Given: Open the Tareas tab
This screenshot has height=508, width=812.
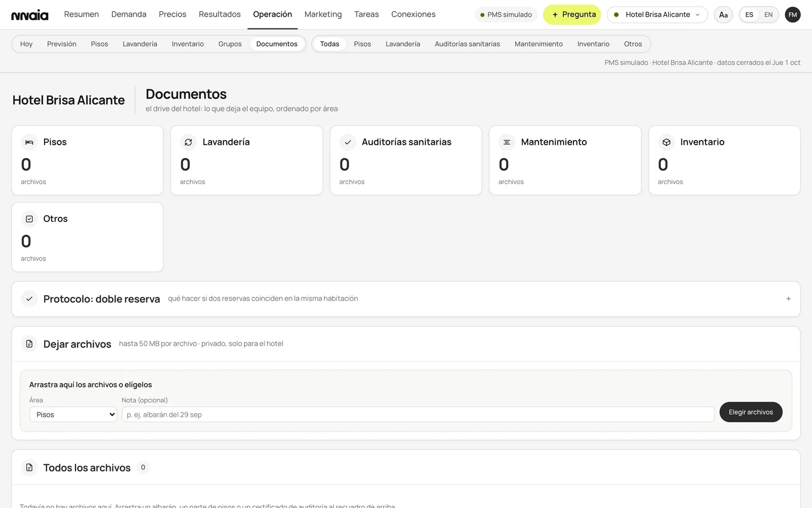Looking at the screenshot, I should click(366, 14).
